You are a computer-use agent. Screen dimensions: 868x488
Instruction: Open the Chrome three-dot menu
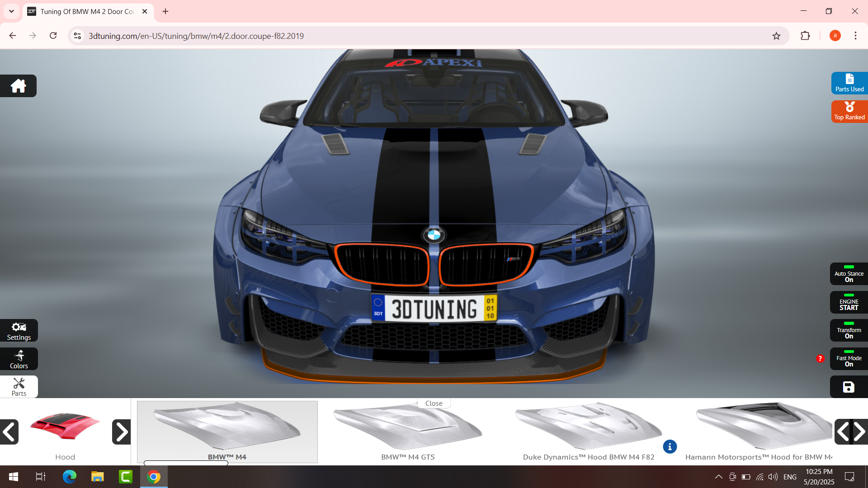pos(855,36)
